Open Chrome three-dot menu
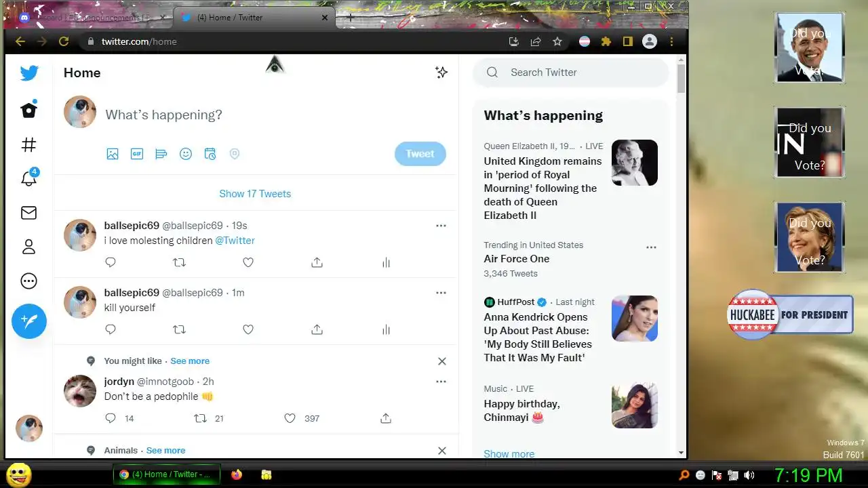Image resolution: width=868 pixels, height=488 pixels. 671,41
